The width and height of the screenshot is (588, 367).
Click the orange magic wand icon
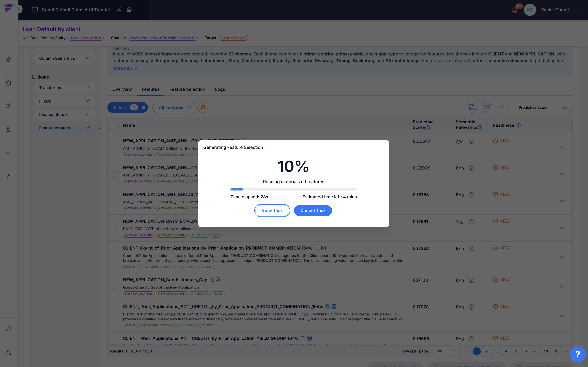pos(202,107)
